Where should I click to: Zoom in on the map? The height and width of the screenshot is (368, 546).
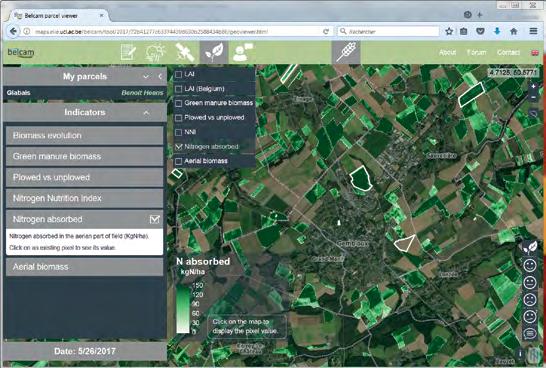click(533, 86)
